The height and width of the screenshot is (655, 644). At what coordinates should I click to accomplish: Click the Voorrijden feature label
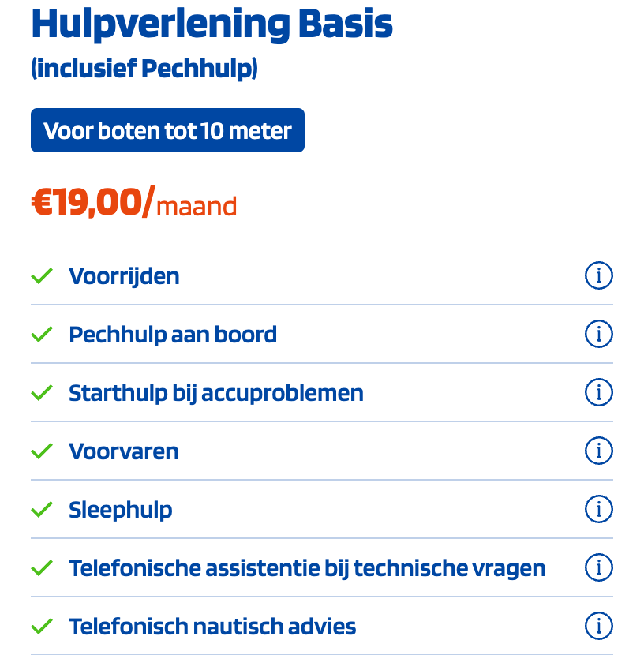click(124, 276)
